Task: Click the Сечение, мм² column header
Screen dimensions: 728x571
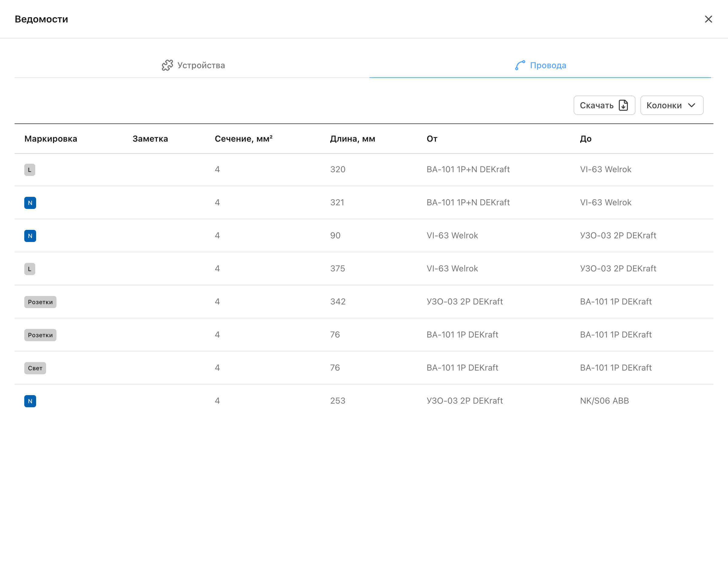Action: (x=244, y=139)
